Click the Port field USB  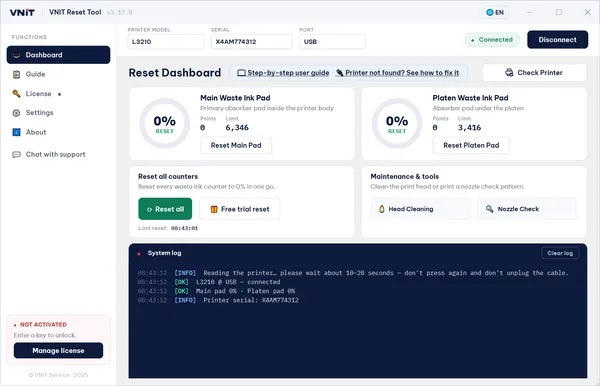point(332,42)
